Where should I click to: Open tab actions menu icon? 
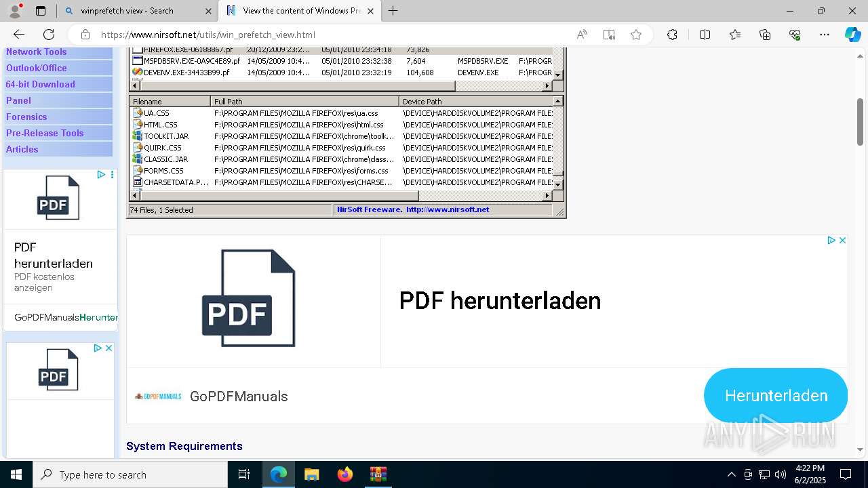point(41,11)
